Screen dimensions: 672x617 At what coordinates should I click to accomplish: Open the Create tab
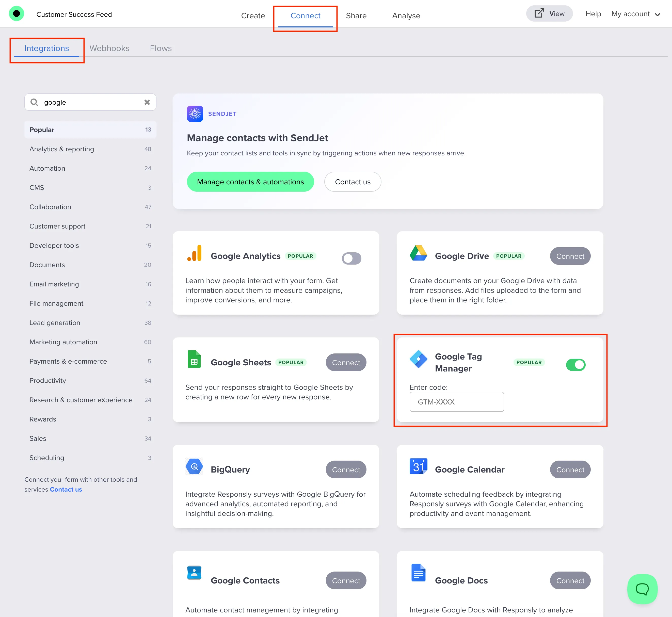click(253, 16)
